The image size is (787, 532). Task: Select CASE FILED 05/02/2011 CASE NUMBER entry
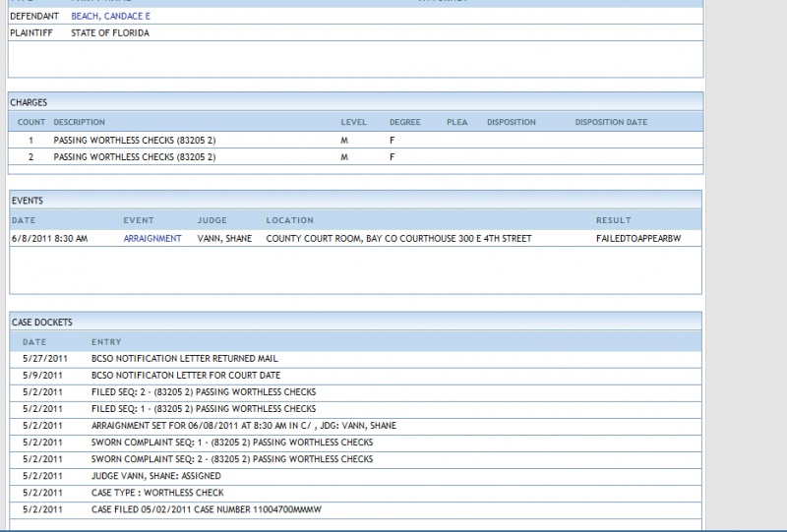pyautogui.click(x=207, y=509)
